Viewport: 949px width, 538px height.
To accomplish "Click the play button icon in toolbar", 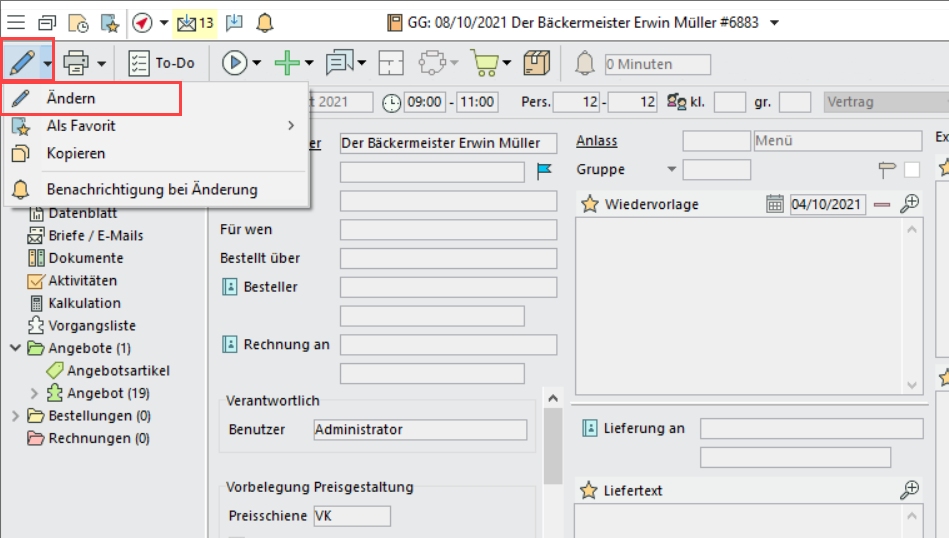I will coord(234,63).
